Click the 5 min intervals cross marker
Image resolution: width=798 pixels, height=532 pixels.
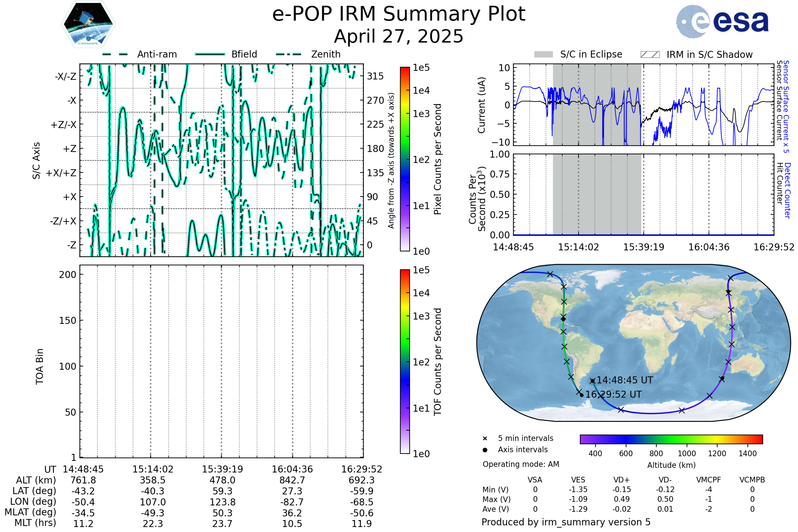485,439
